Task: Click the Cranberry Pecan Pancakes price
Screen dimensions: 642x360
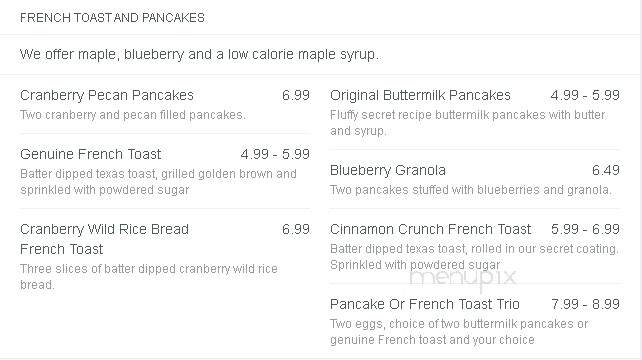Action: coord(296,95)
